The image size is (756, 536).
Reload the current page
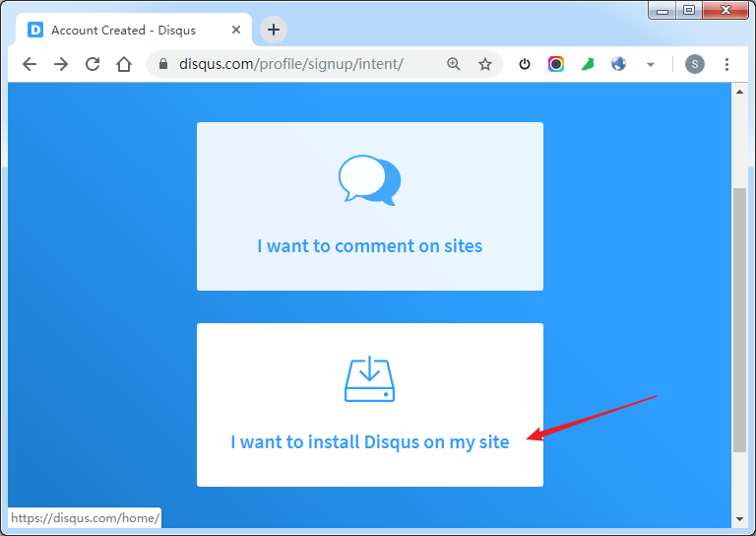tap(93, 64)
